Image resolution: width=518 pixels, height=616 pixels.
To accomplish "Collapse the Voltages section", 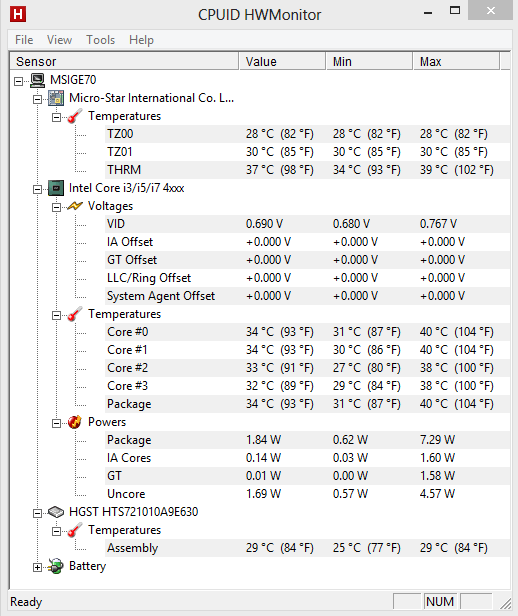I will 57,207.
